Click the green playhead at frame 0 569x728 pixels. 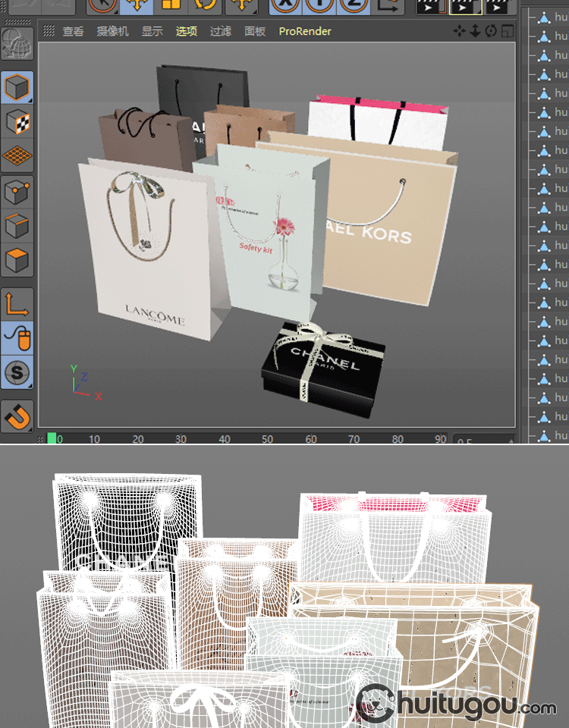coord(52,438)
